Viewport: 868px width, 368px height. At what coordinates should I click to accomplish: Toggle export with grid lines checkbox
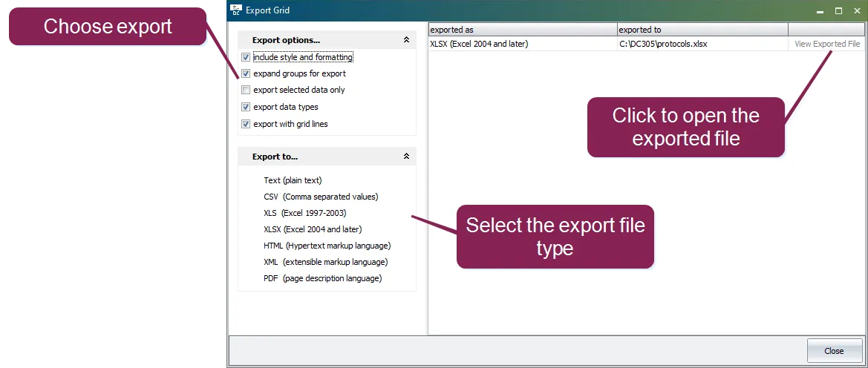tap(247, 124)
